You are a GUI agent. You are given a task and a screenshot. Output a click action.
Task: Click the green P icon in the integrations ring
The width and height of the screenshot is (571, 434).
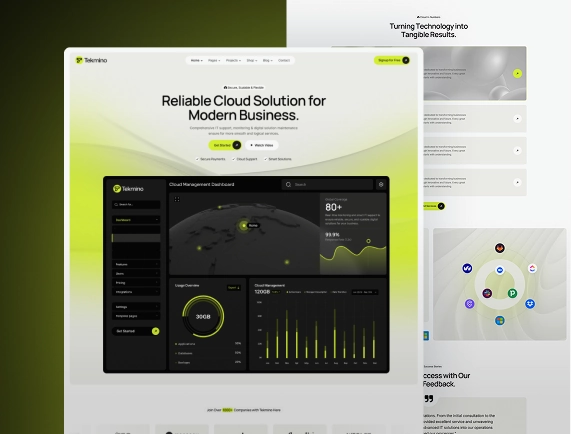512,293
